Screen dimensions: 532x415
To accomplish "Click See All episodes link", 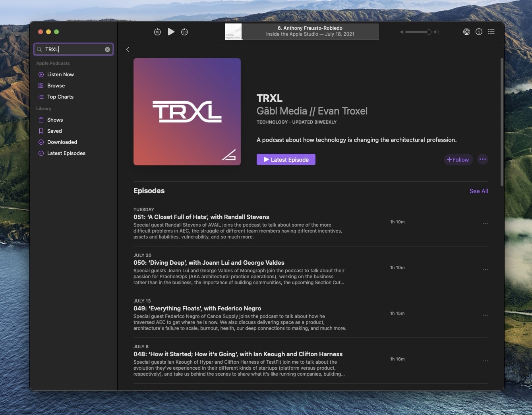I will pyautogui.click(x=479, y=191).
